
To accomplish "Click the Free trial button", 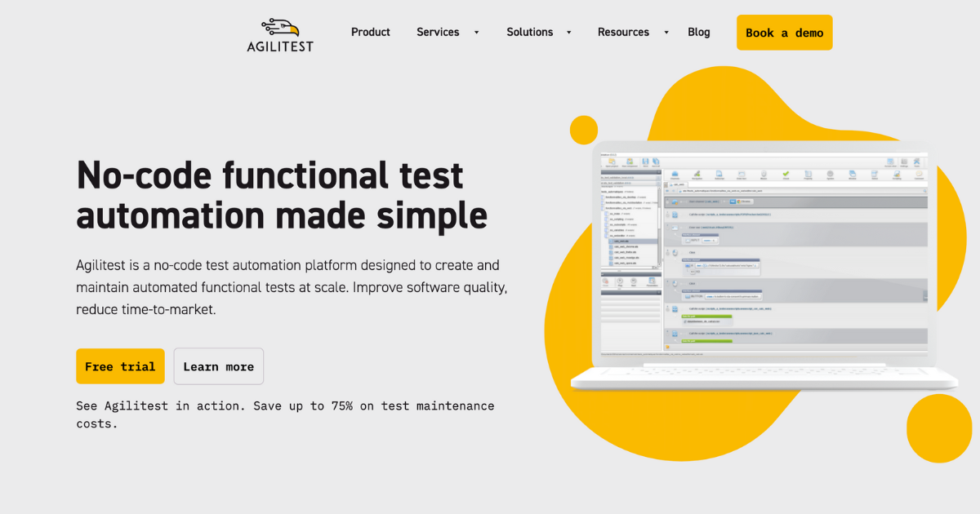I will click(x=120, y=366).
